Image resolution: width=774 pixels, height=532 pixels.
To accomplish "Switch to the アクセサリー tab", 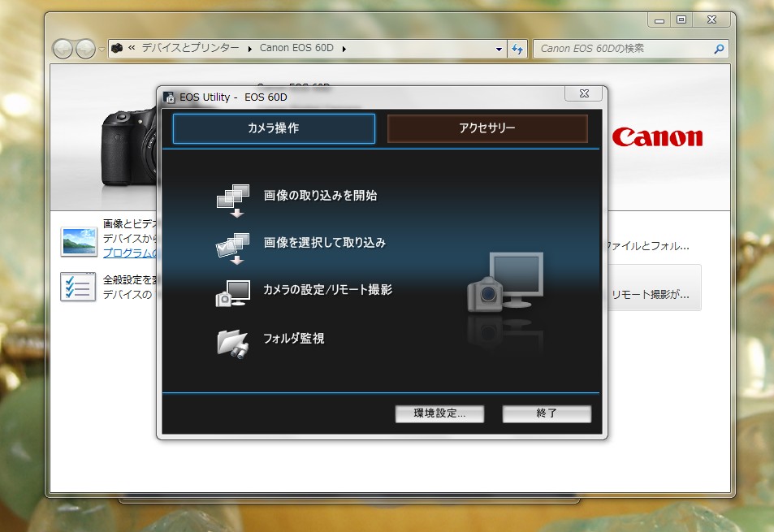I will coord(487,128).
